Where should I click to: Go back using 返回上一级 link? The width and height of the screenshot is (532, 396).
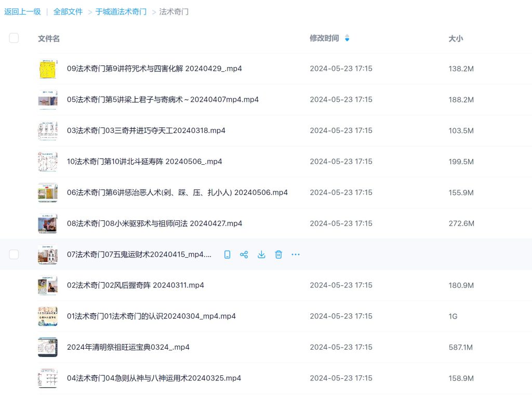coord(22,11)
